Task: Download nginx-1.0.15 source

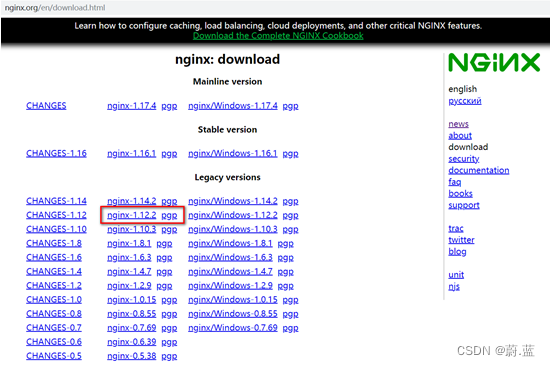Action: click(x=132, y=299)
